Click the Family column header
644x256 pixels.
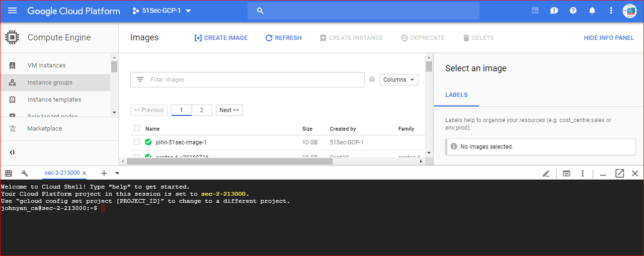(406, 129)
